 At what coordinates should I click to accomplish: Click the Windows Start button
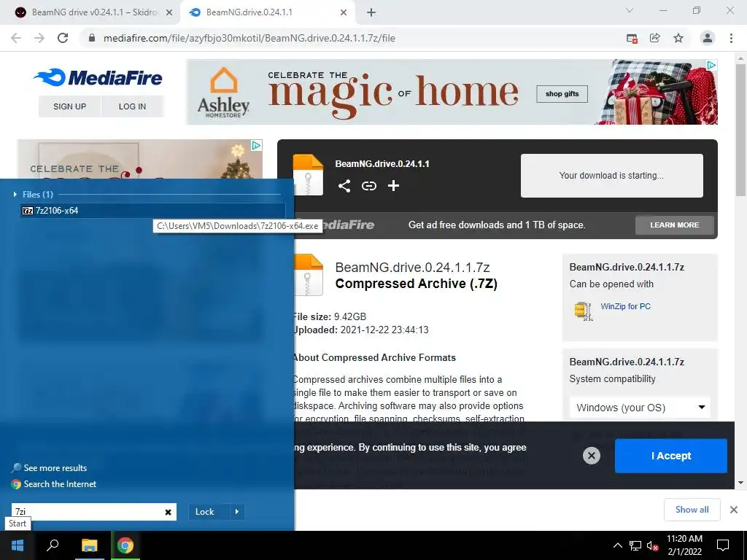18,545
